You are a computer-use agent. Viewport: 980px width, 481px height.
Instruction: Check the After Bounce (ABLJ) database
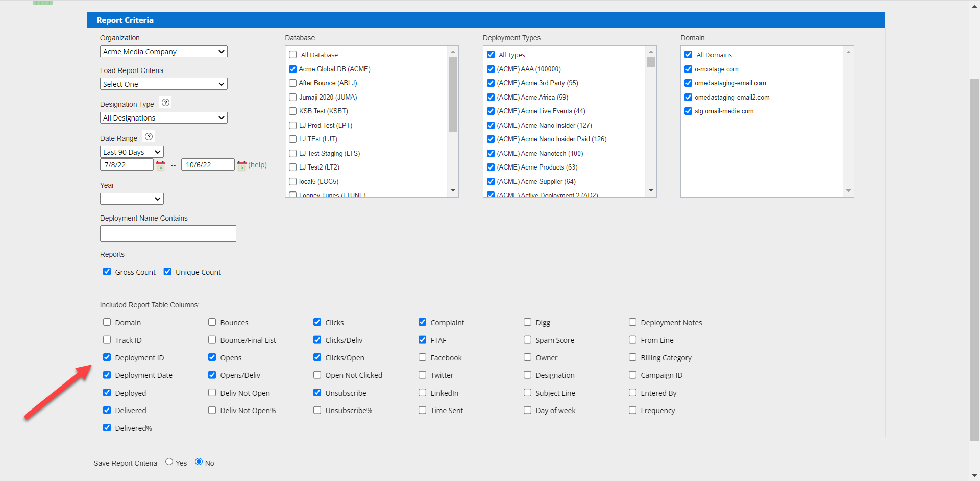pos(293,83)
